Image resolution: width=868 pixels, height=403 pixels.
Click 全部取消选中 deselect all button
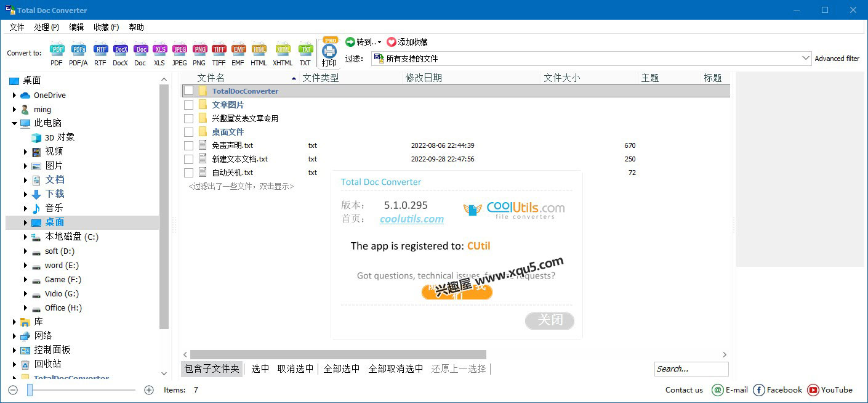[396, 368]
